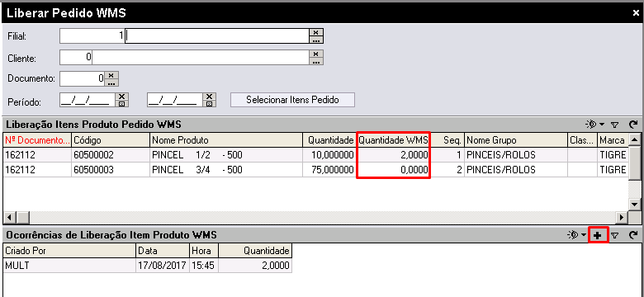Click the Filial code input field
This screenshot has width=644, height=297.
point(92,35)
